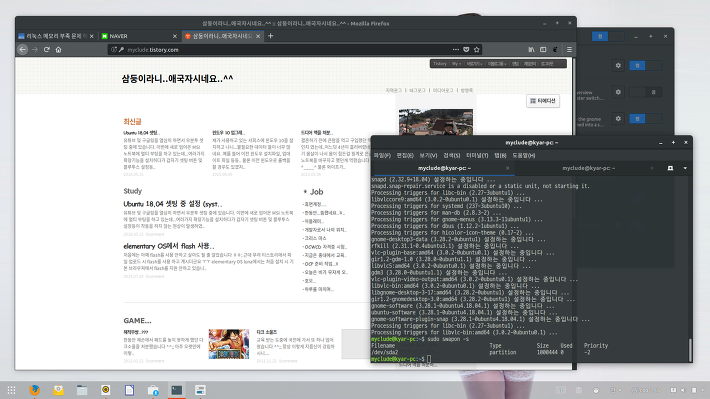710x399 pixels.
Task: Close the NAVER tab
Action: [175, 36]
